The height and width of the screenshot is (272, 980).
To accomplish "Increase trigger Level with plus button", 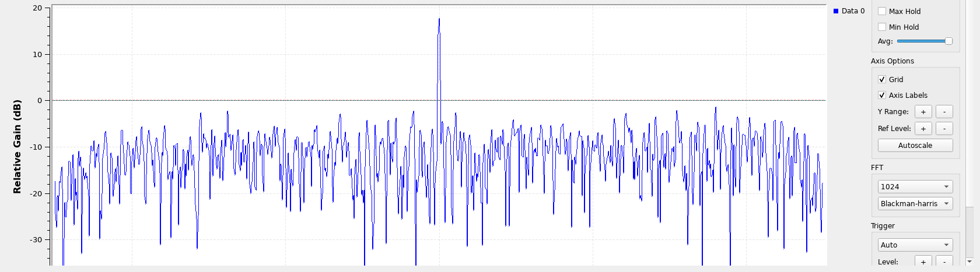I will click(923, 262).
